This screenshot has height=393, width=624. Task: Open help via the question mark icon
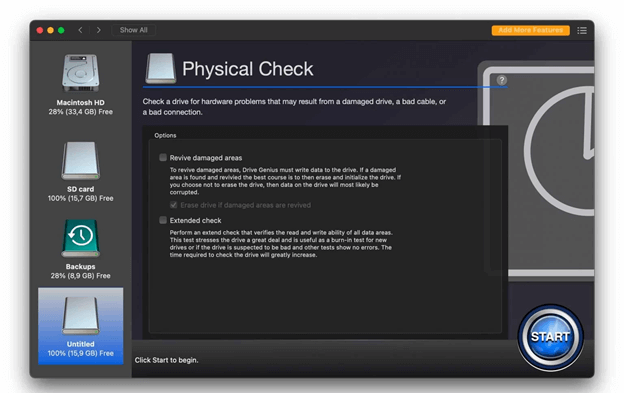point(502,80)
